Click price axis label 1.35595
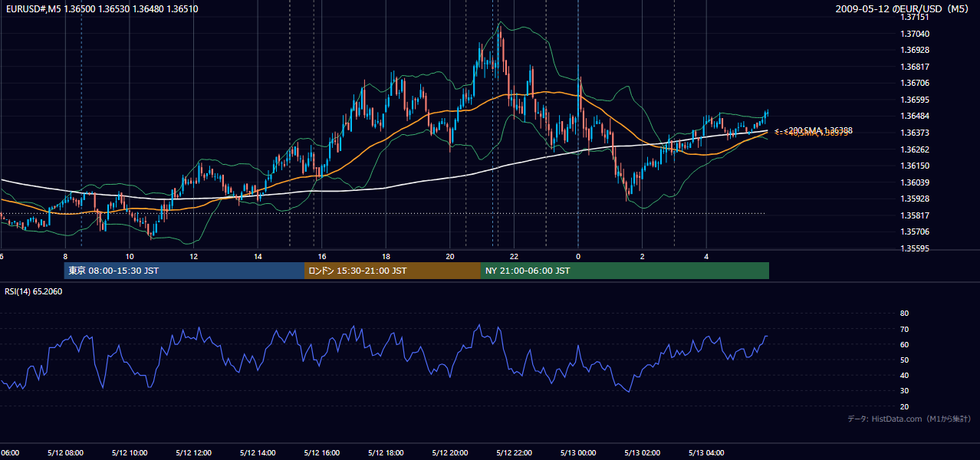The height and width of the screenshot is (460, 980). pos(915,248)
